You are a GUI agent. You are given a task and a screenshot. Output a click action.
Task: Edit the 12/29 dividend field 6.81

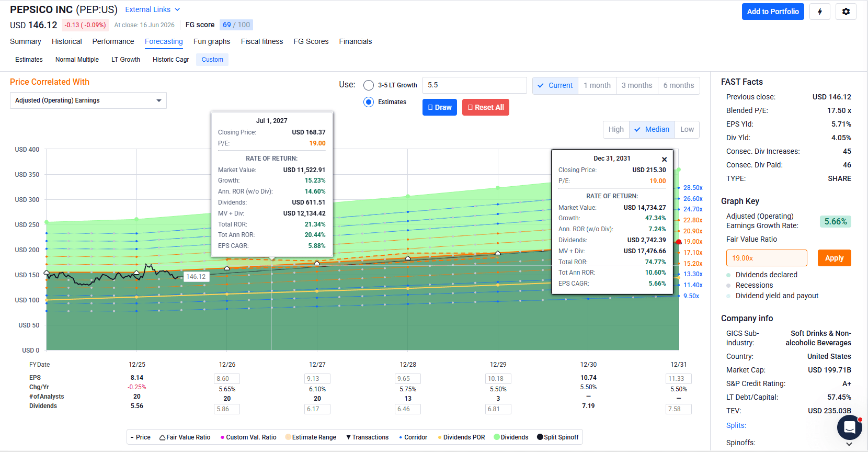click(498, 409)
